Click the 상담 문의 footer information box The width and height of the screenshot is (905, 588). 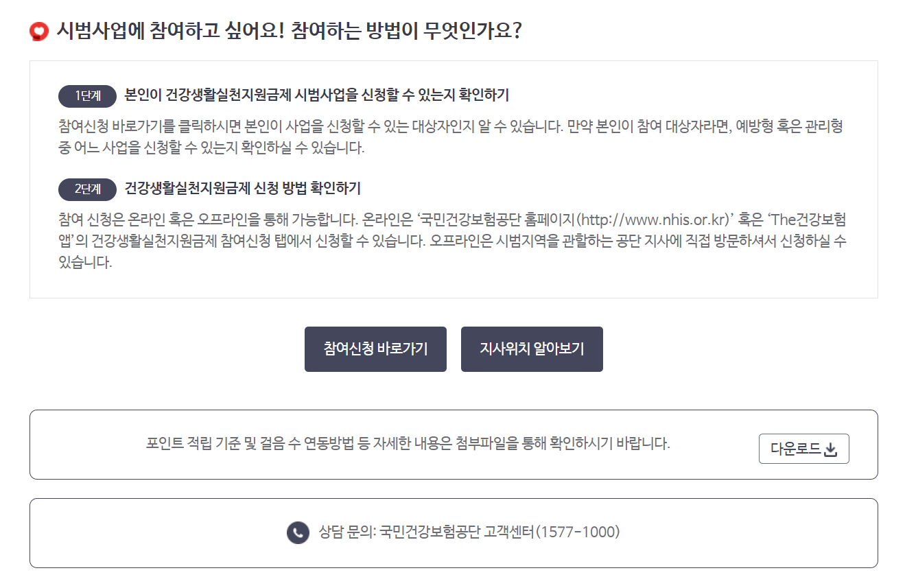point(453,532)
